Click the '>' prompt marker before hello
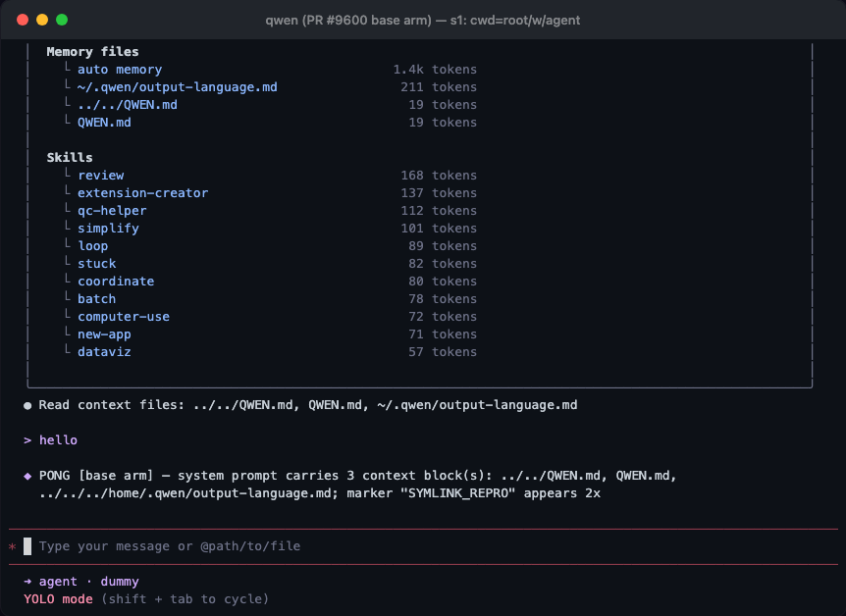 pos(27,440)
